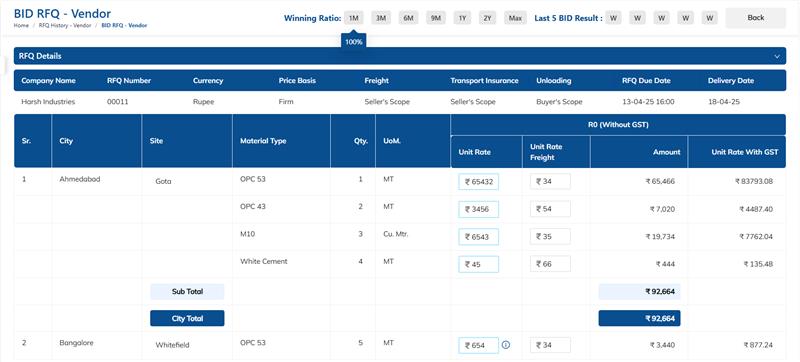Click the M10 material cell

pos(248,234)
